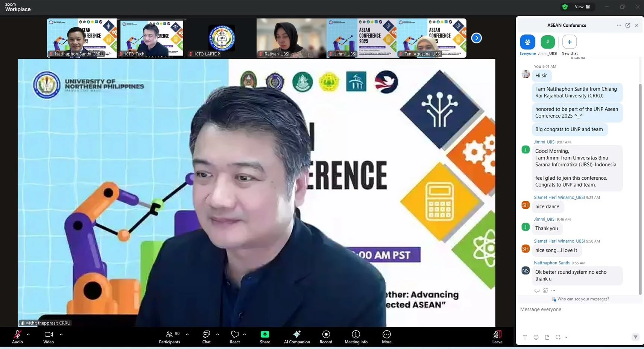This screenshot has width=644, height=349.
Task: Expand the video options arrow next to Video
Action: coord(61,334)
